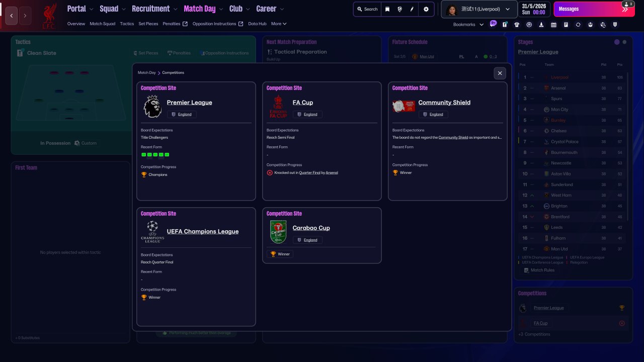Viewport: 644px width, 362px height.
Task: Click the Liverpool FC club badge
Action: pyautogui.click(x=49, y=16)
